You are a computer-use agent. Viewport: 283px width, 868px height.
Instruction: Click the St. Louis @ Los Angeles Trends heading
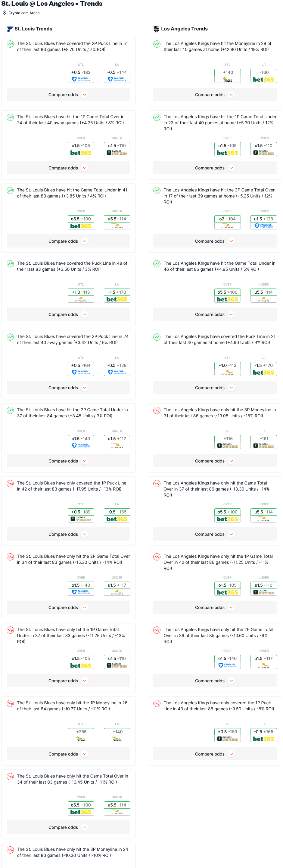[52, 4]
